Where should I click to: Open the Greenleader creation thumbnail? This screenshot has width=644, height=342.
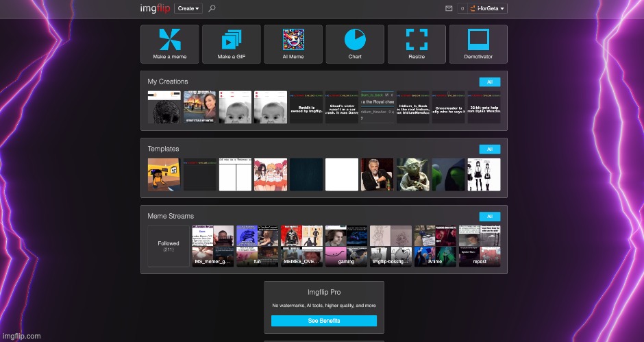pos(449,108)
